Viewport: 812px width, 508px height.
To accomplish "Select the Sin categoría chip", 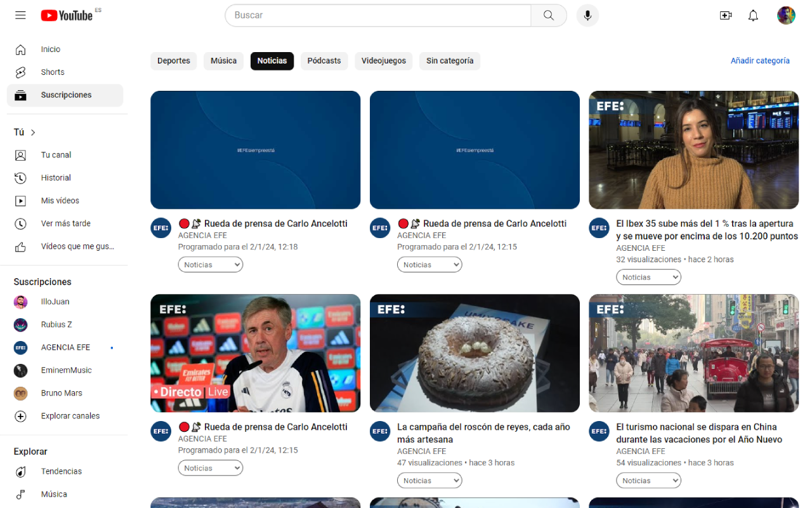I will (450, 61).
